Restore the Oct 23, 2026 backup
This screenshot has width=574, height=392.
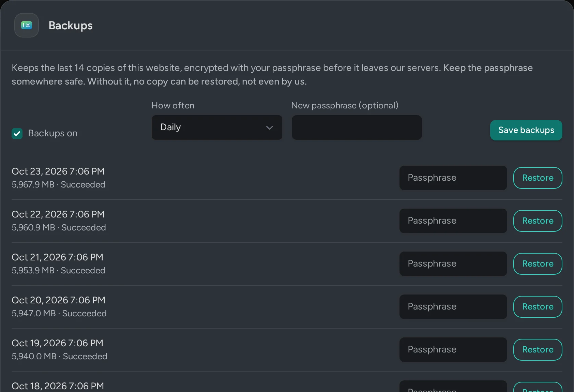tap(538, 178)
